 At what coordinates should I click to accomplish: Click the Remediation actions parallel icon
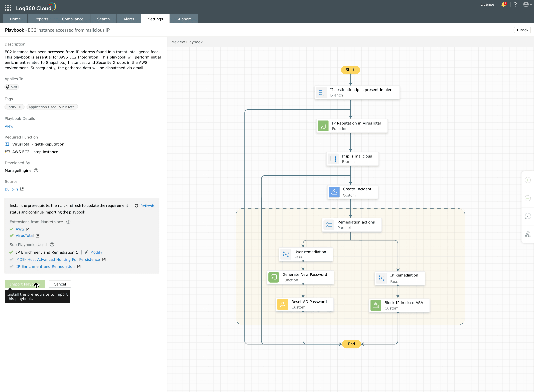(329, 225)
